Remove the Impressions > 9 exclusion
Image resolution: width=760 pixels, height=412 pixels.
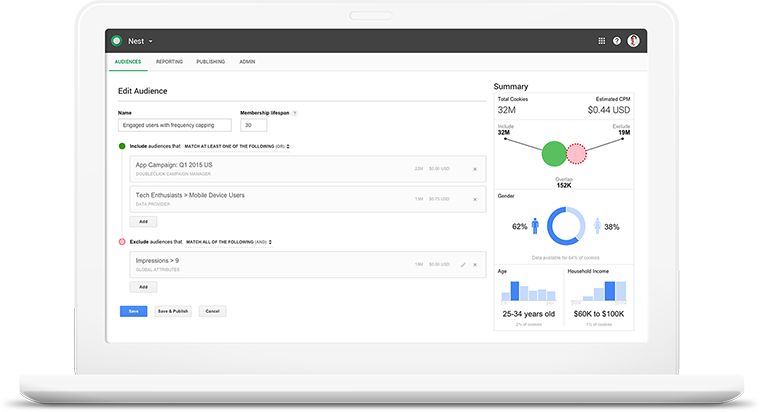475,265
